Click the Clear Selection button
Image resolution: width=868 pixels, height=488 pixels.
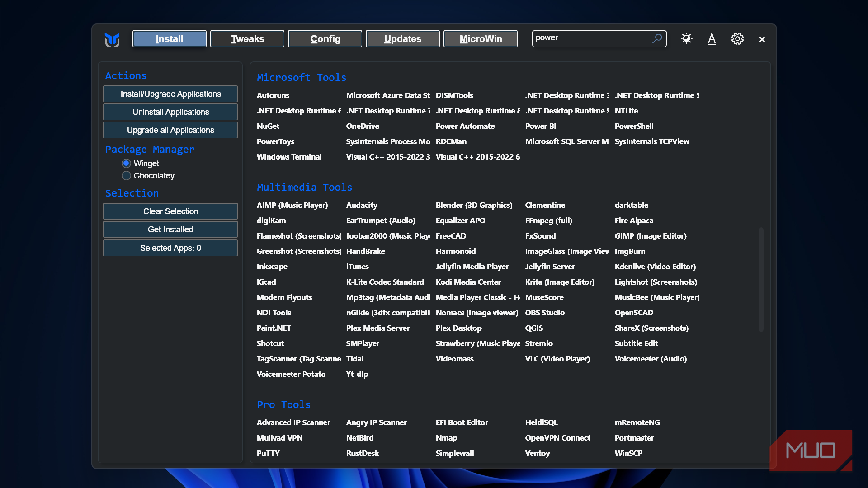point(170,211)
